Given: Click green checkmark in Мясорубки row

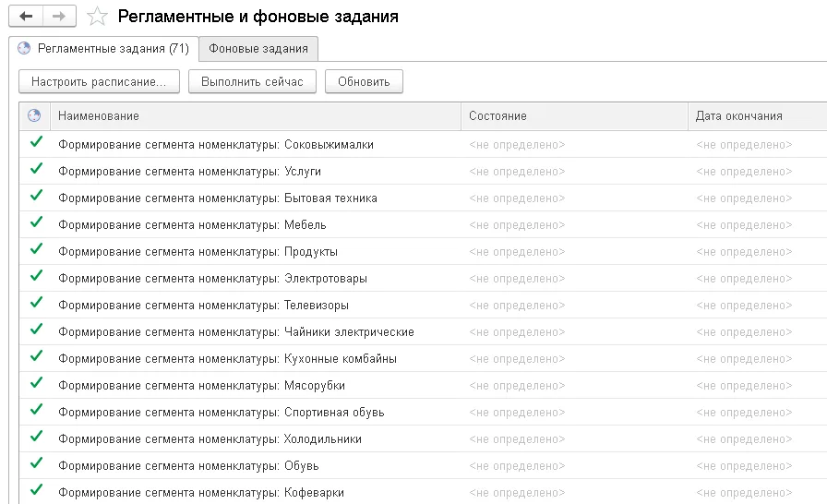Looking at the screenshot, I should coord(36,383).
